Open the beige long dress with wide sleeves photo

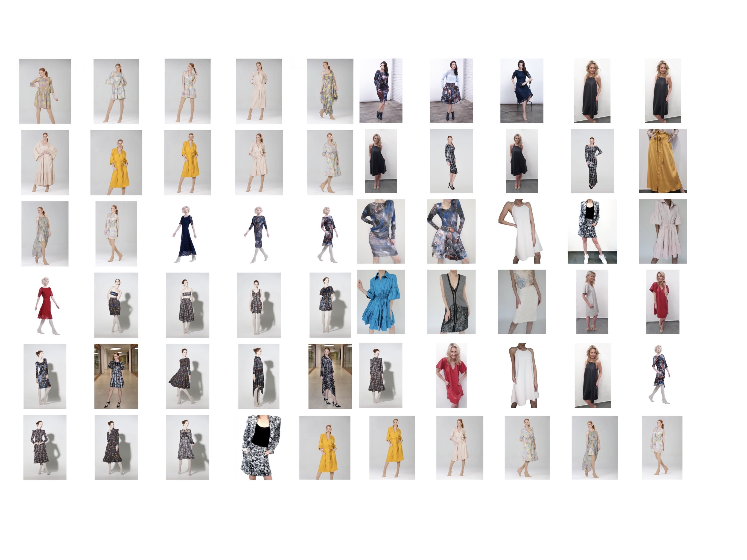pos(45,162)
